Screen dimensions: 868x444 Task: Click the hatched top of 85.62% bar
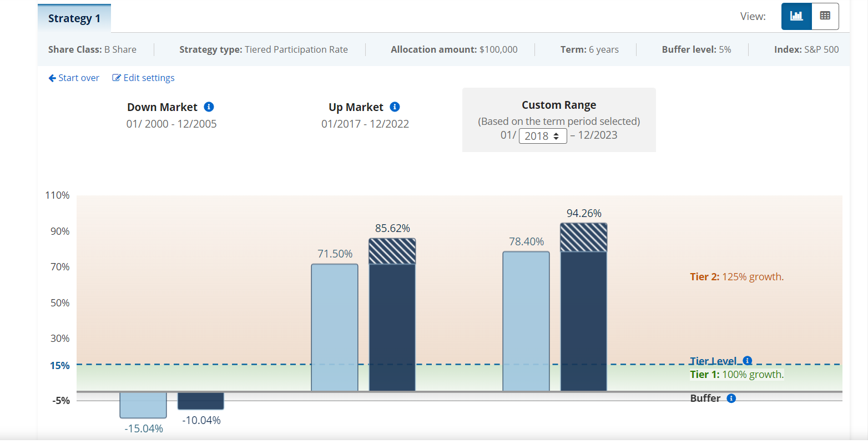click(x=392, y=251)
